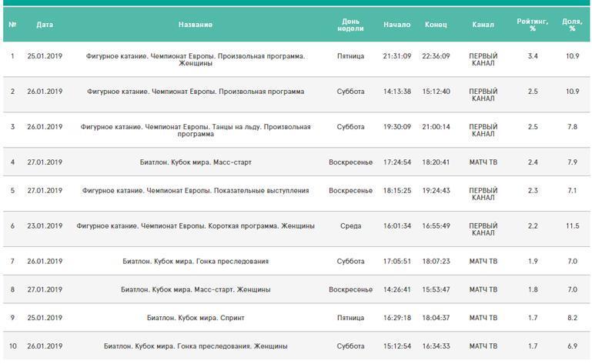The image size is (592, 364).
Task: Sort by the "Рейтинг, %" column header
Action: click(x=533, y=25)
